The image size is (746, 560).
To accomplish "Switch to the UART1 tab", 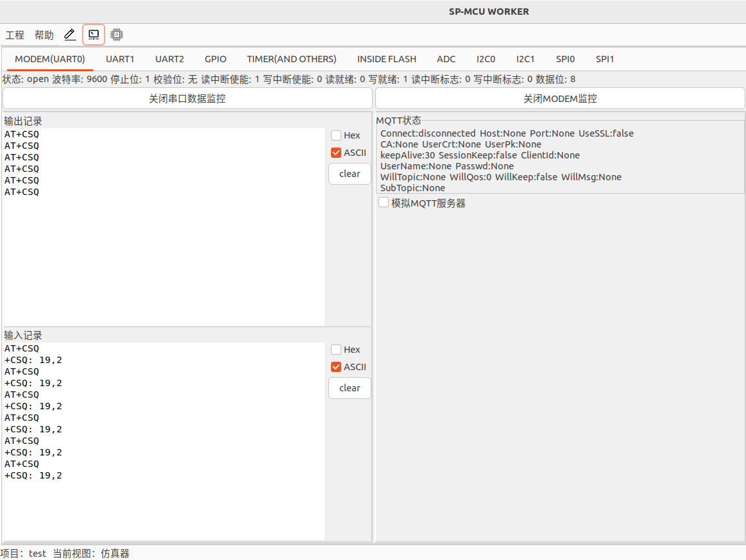I will (120, 59).
